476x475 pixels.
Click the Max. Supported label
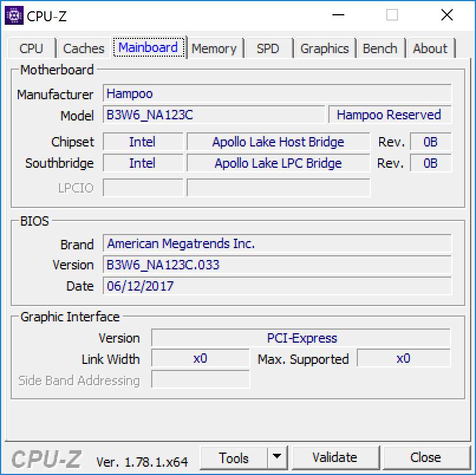303,359
